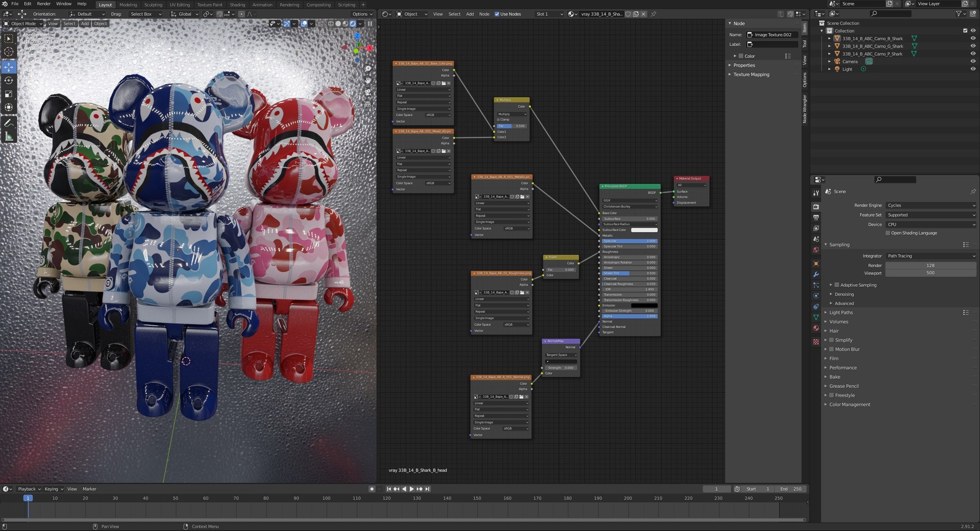Screen dimensions: 980x531
Task: Open the Render menu
Action: coord(43,4)
